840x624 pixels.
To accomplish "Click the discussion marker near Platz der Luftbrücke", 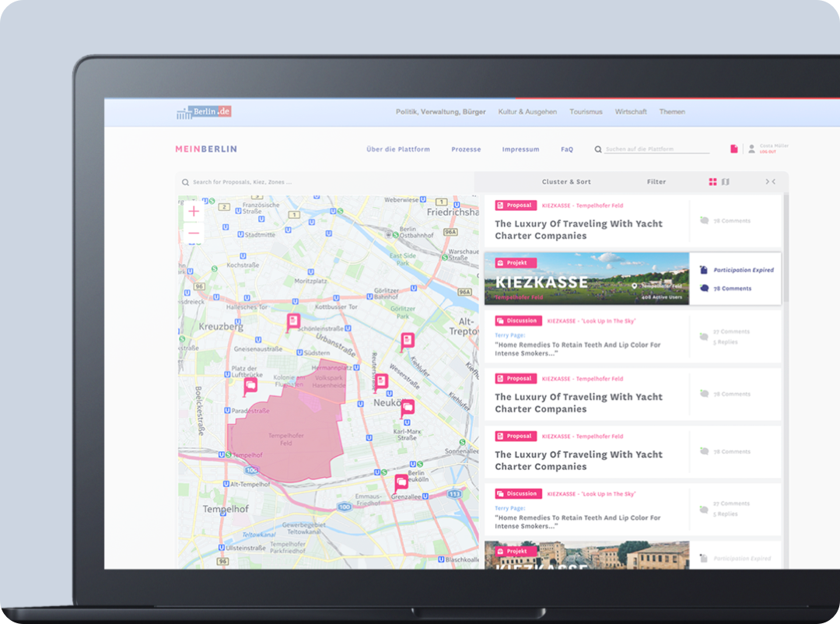I will (250, 385).
